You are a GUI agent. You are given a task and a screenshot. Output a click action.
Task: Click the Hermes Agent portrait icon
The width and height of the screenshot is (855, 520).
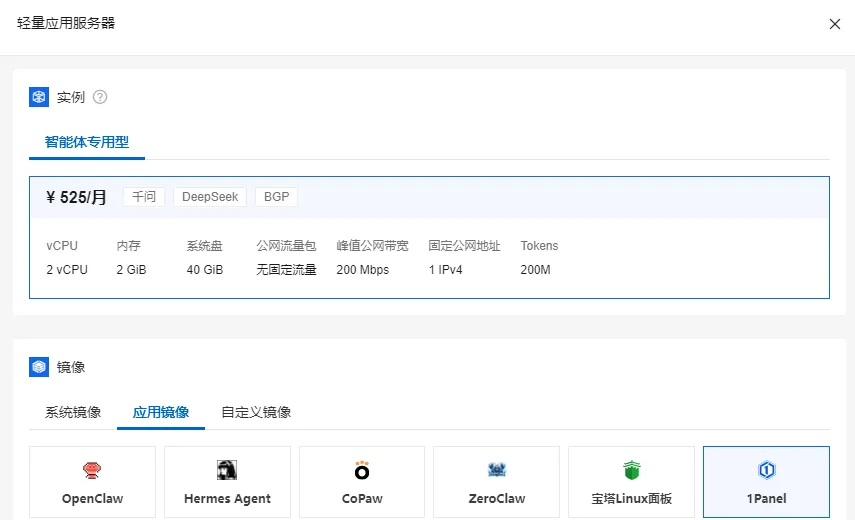coord(227,470)
